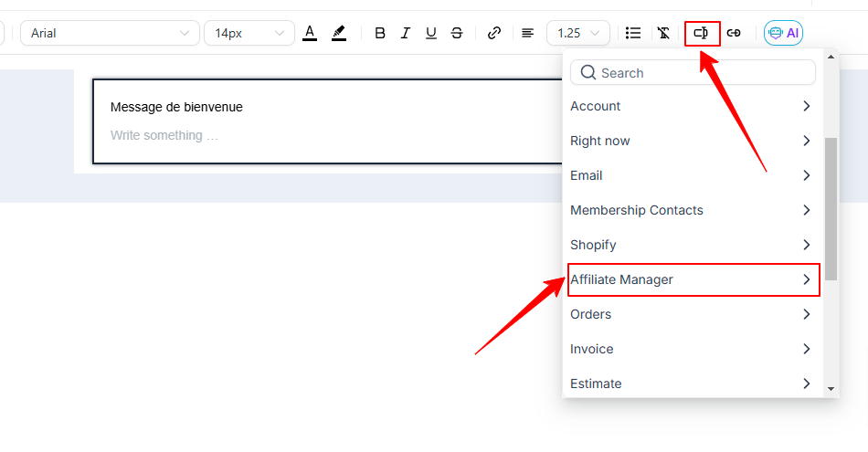Expand Invoice with its chevron

click(807, 349)
